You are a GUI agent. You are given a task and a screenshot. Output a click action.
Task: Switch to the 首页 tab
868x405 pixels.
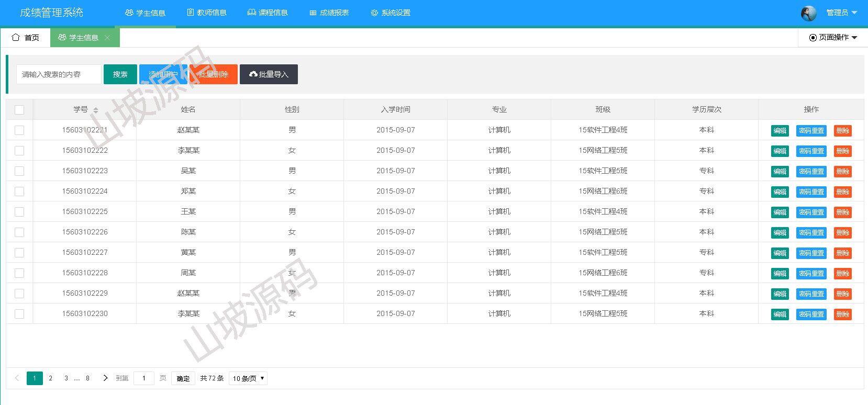(26, 38)
